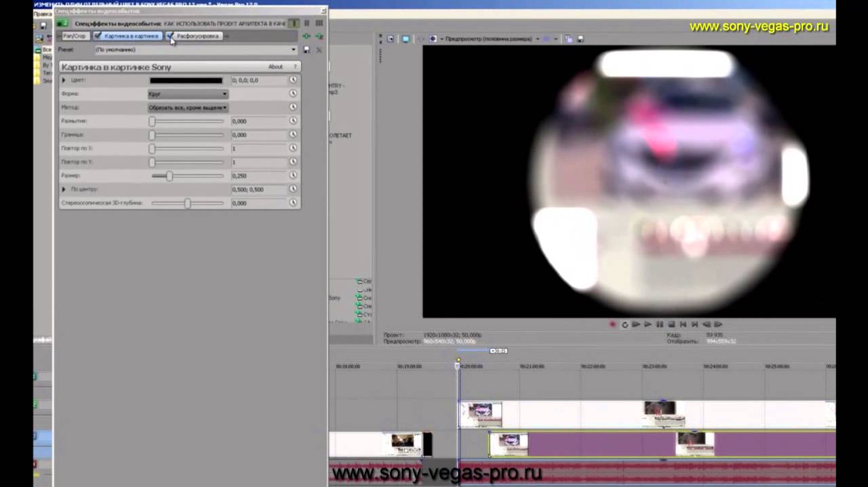Open the Форма dropdown set to Круг
The height and width of the screenshot is (487, 868).
pos(188,94)
